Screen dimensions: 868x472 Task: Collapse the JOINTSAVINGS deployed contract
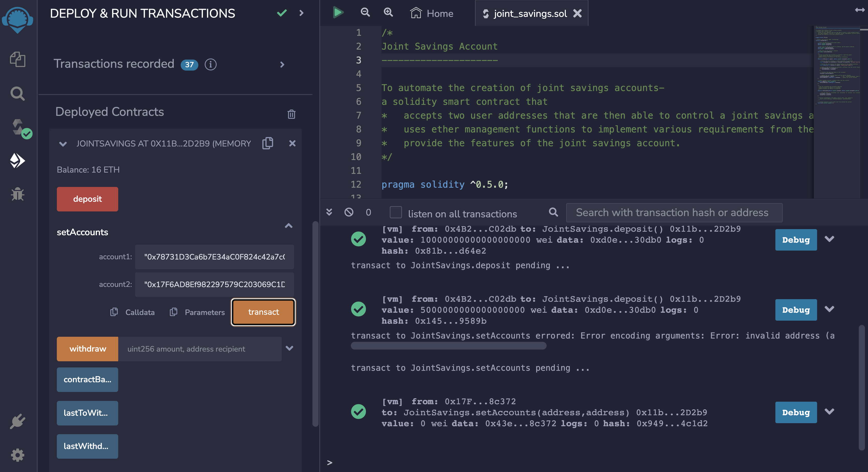[63, 144]
